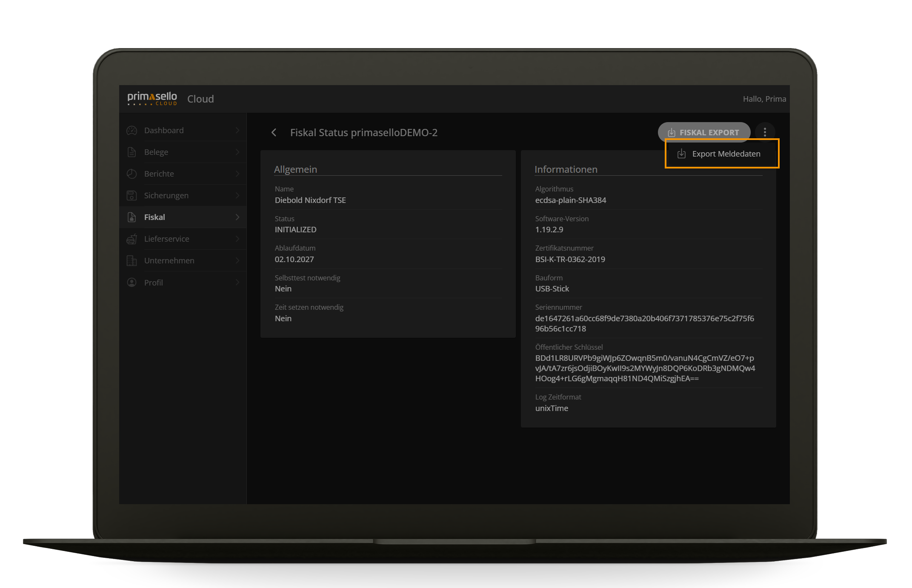The image size is (912, 588).
Task: Click the Lieferservice burger-and-drink icon
Action: click(x=131, y=239)
